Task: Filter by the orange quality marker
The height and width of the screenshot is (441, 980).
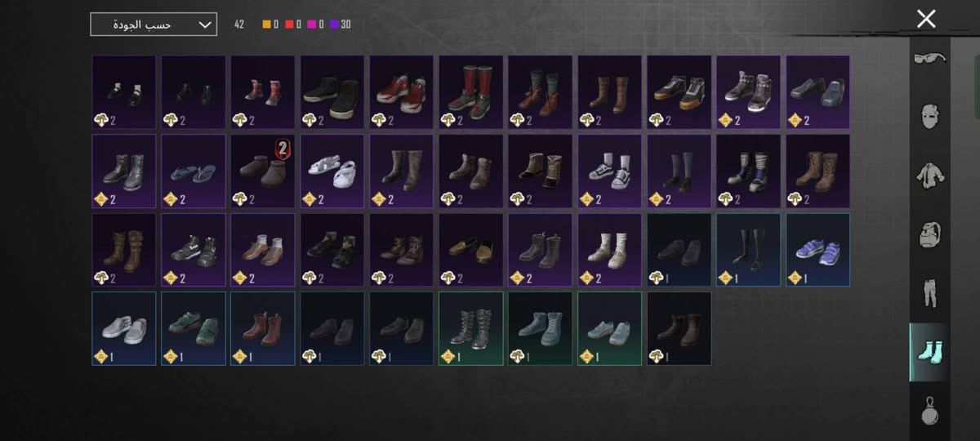Action: (270, 24)
